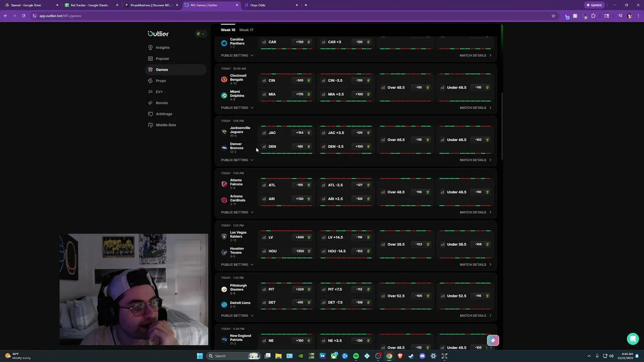
Task: Open the teal chat support bubble
Action: 633,339
